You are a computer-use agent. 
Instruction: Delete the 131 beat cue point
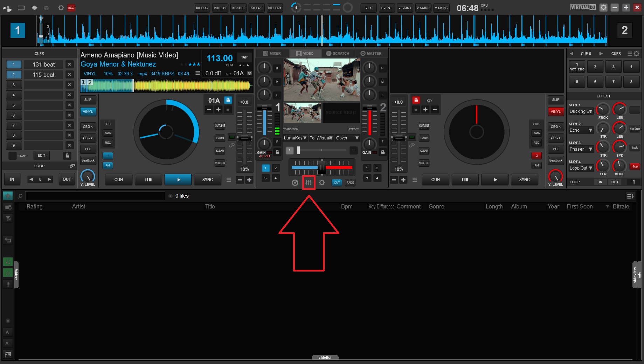(69, 64)
